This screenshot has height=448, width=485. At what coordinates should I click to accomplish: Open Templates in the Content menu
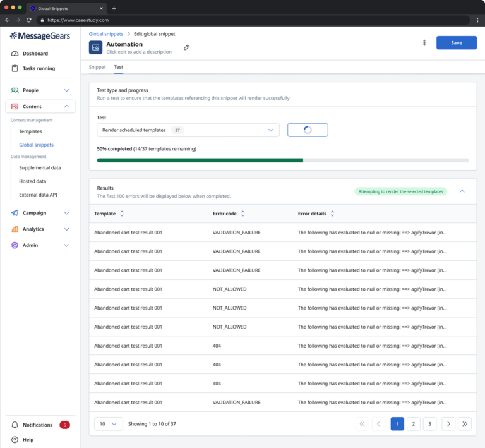[30, 131]
